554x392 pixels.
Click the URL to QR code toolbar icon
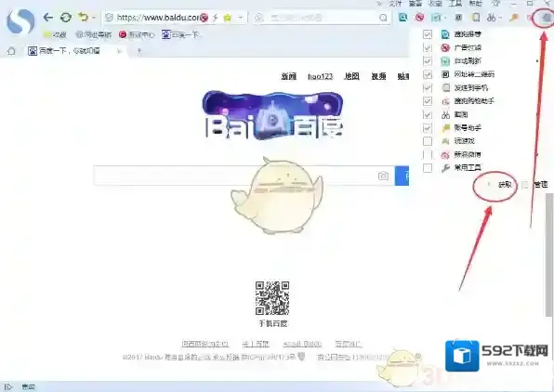pyautogui.click(x=458, y=17)
